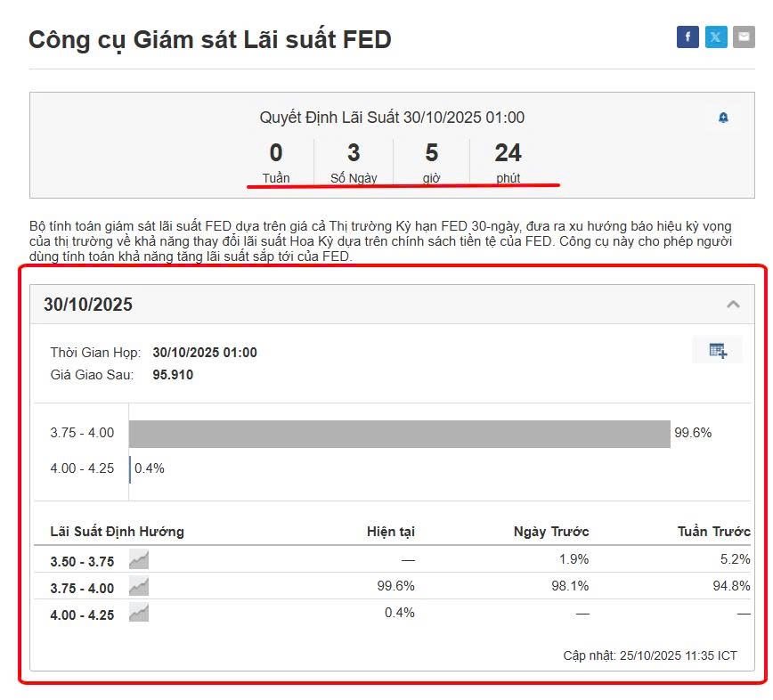Screen dimensions: 773x700
Task: Click the alert bell icon
Action: coord(723,118)
